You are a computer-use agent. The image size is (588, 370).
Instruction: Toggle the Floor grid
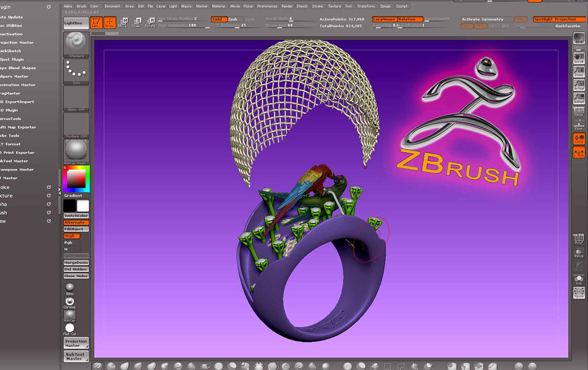coord(579,124)
